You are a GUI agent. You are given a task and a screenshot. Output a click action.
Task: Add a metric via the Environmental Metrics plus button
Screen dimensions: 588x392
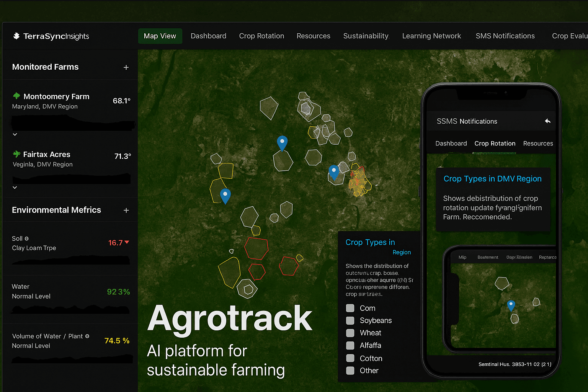coord(126,210)
